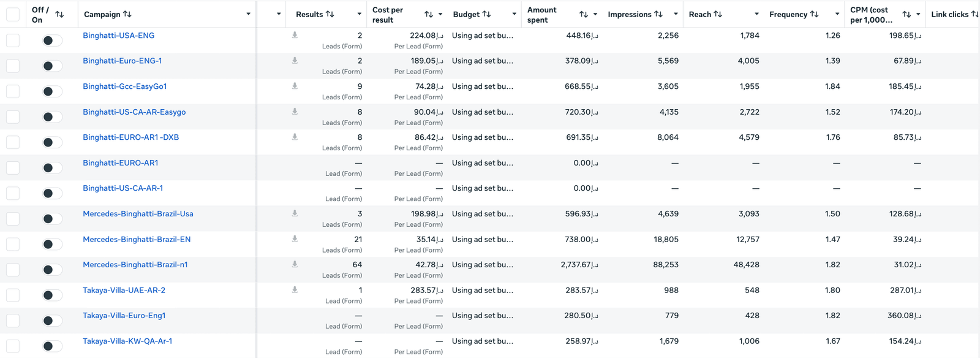Open Binghatti-US-CA-AR-1 campaign link
Viewport: 980px width, 358px height.
point(123,188)
